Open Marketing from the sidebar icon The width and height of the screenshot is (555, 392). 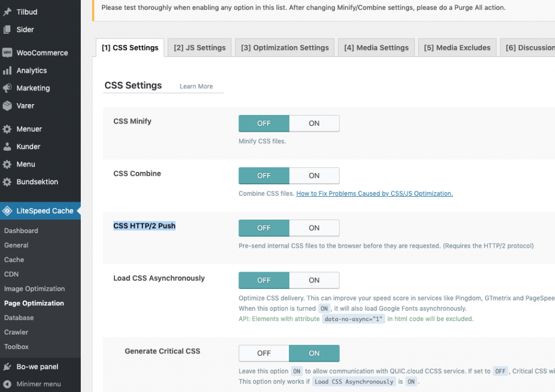(7, 88)
